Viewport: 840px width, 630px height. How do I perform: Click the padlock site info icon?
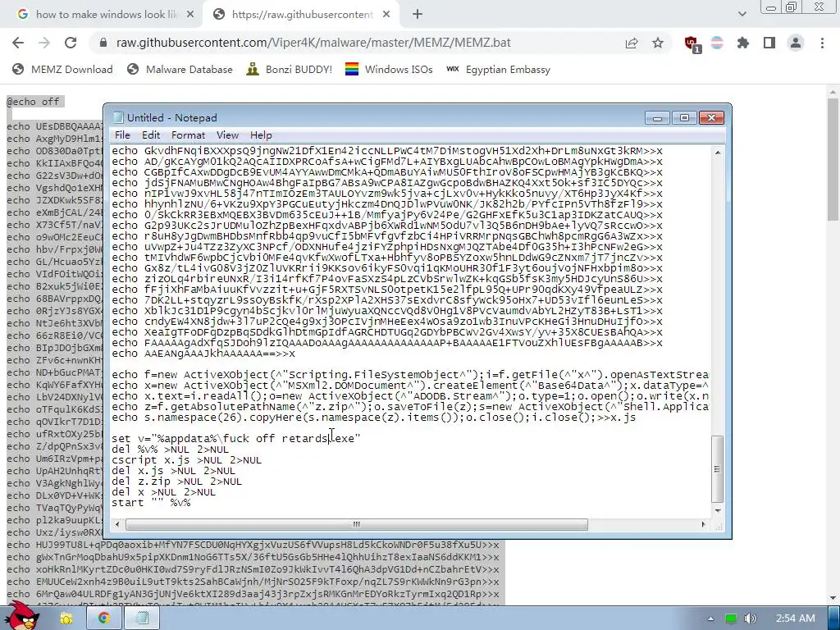coord(103,43)
